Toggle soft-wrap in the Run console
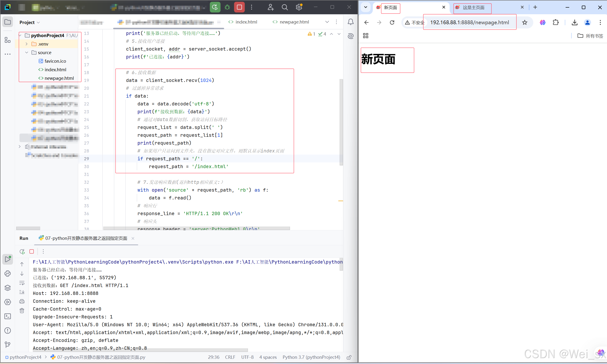 tap(22, 283)
